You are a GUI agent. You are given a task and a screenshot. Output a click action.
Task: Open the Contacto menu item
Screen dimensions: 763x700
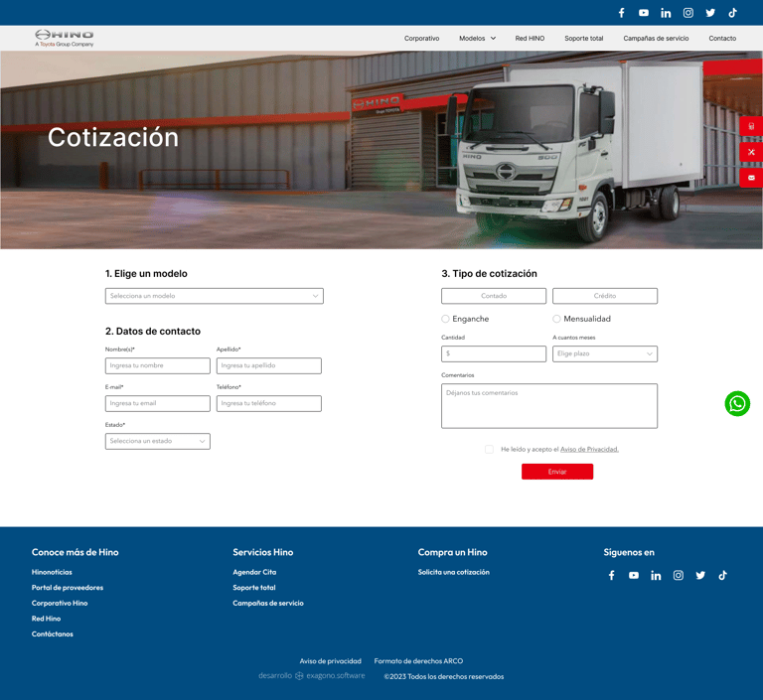tap(722, 39)
